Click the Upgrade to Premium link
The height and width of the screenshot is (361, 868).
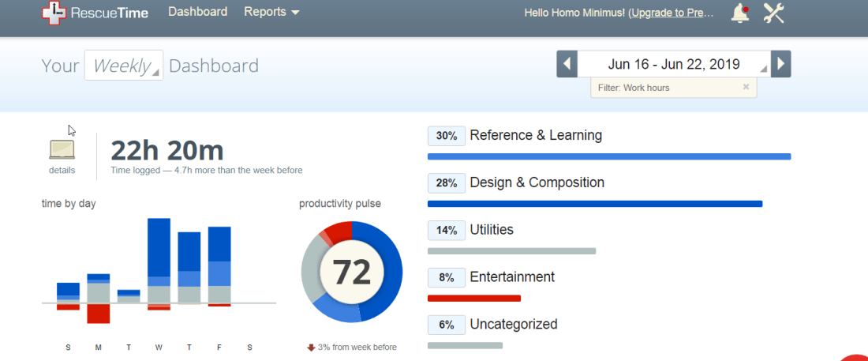[671, 13]
